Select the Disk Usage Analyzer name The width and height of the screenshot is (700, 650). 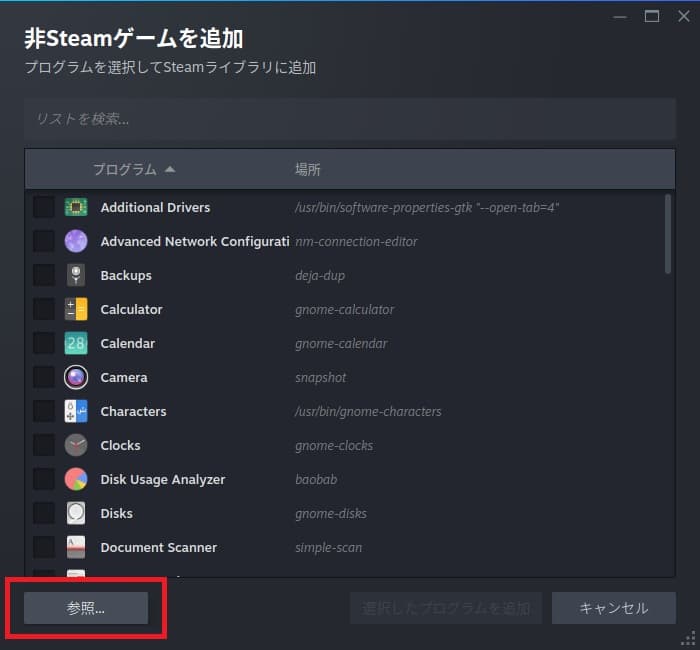(163, 480)
